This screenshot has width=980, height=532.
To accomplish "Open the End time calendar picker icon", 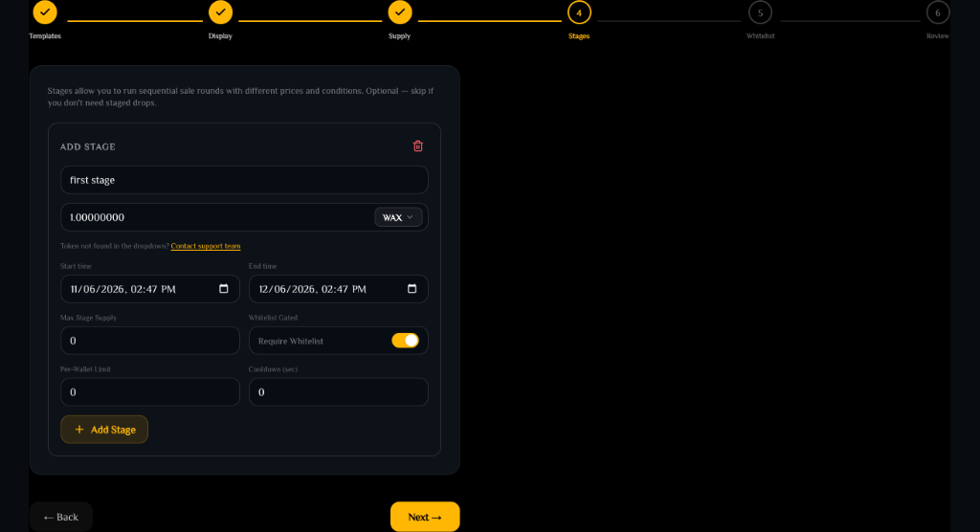I will click(x=412, y=289).
